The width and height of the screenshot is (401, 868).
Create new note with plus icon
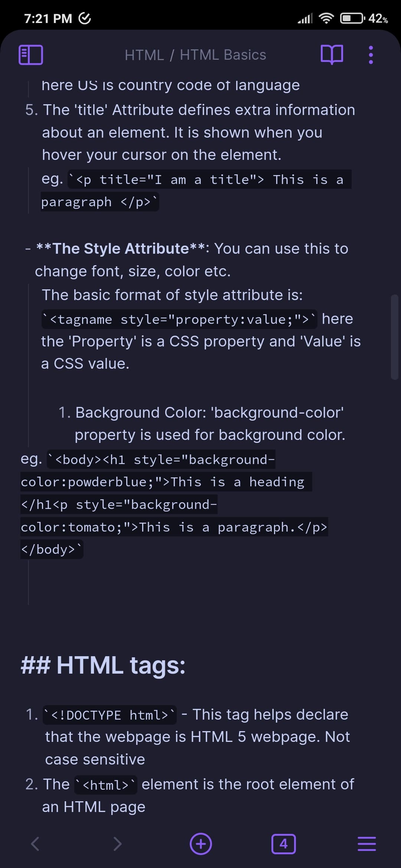[201, 844]
